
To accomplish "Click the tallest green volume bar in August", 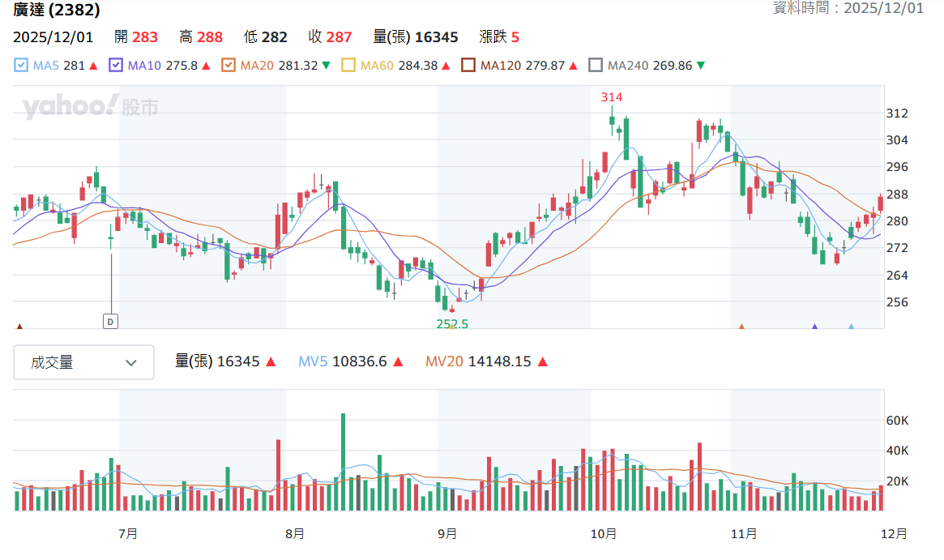I will click(344, 462).
